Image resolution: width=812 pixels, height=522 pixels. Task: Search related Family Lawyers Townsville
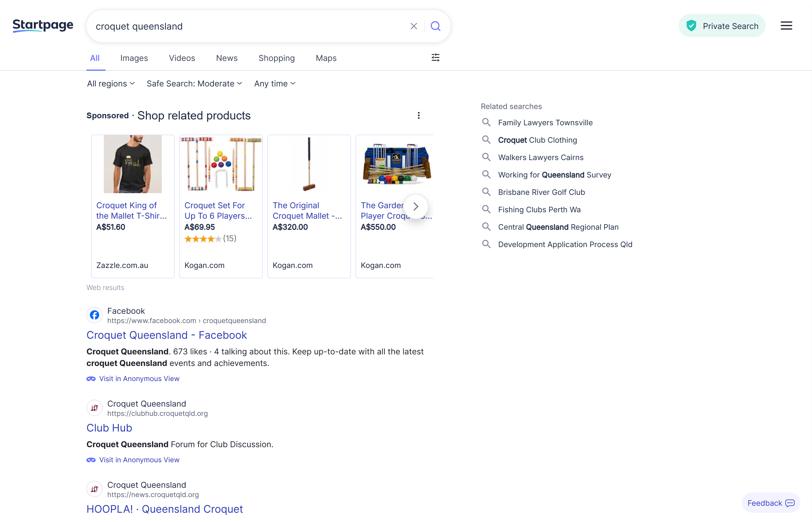pos(545,123)
